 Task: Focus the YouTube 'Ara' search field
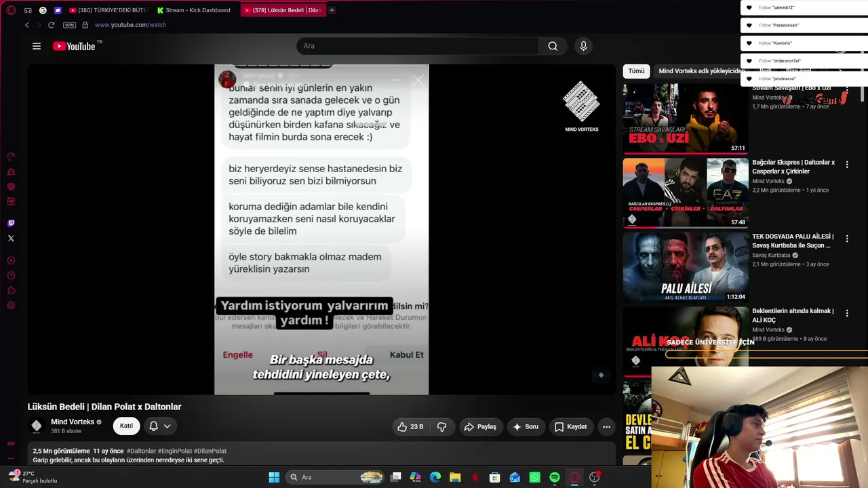coord(418,46)
